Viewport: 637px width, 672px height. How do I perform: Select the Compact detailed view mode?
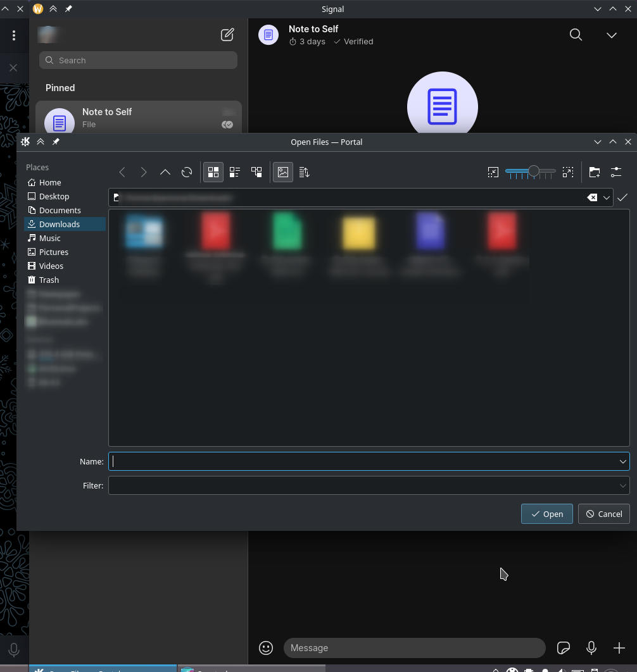tap(235, 171)
